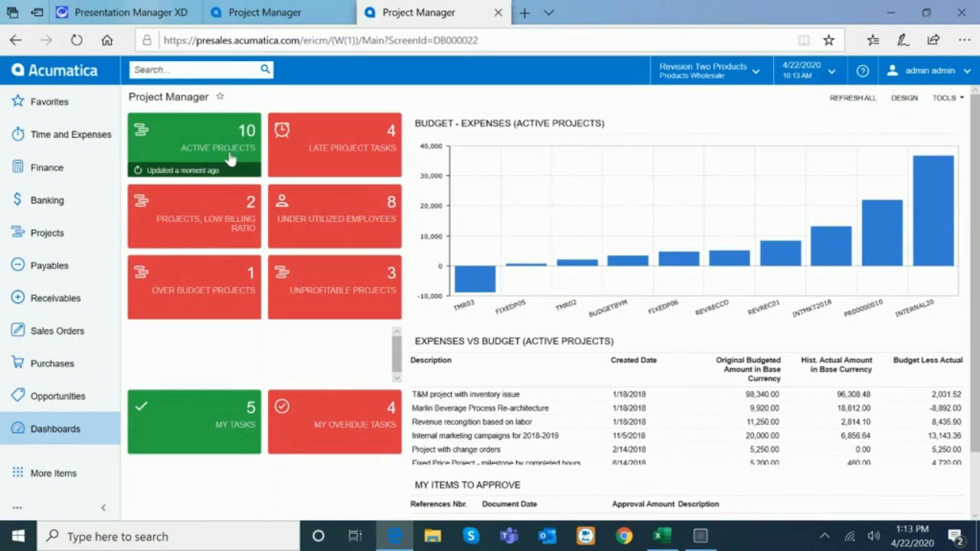The width and height of the screenshot is (980, 551).
Task: Open the Sales Orders edit icon
Action: [x=18, y=331]
